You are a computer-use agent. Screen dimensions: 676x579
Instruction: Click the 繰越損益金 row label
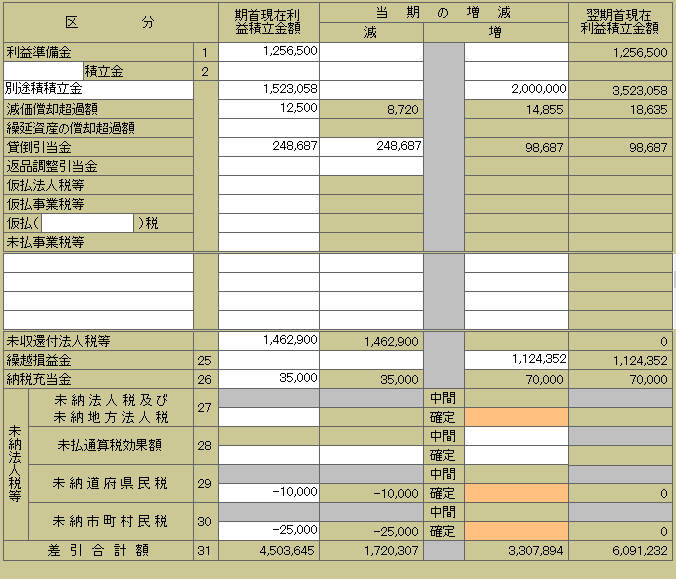(x=39, y=360)
